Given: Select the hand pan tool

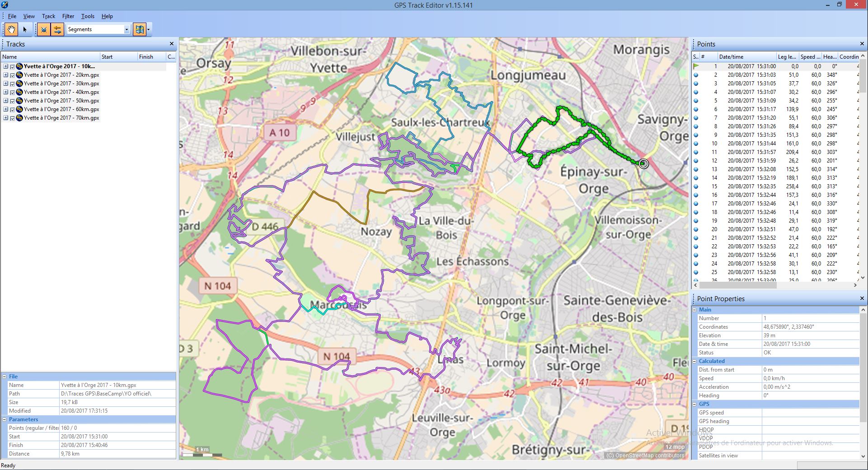Looking at the screenshot, I should [x=11, y=29].
